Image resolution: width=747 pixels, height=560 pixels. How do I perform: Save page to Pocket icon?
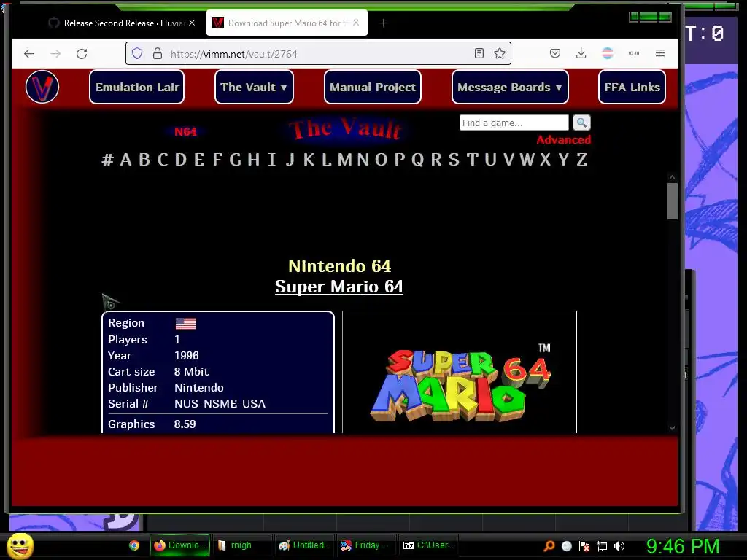click(555, 53)
